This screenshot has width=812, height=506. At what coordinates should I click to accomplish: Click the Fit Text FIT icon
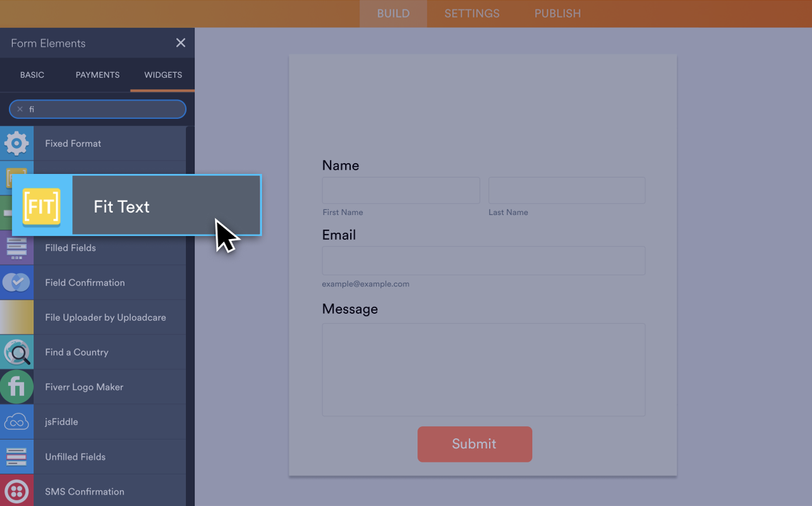(x=42, y=205)
